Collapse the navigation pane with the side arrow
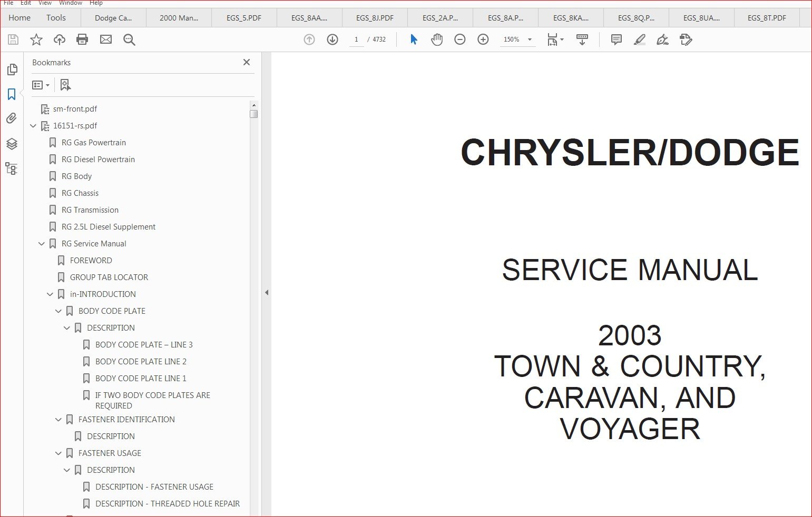 point(267,293)
